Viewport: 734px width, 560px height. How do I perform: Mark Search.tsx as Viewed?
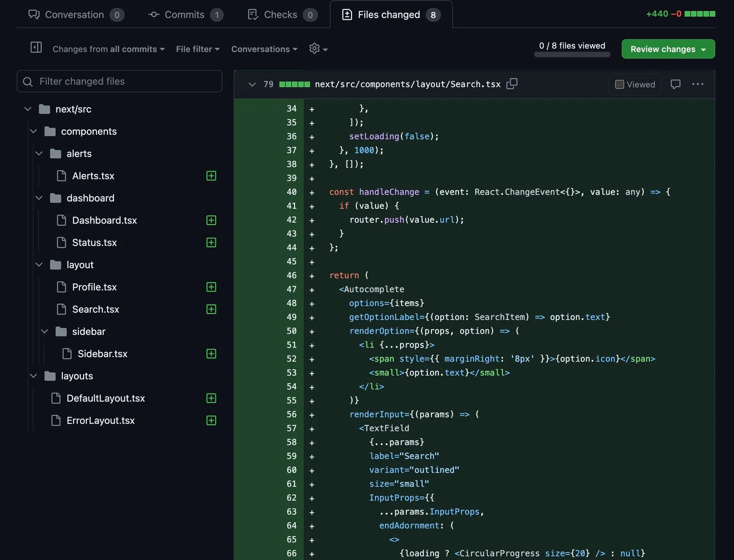click(x=635, y=84)
